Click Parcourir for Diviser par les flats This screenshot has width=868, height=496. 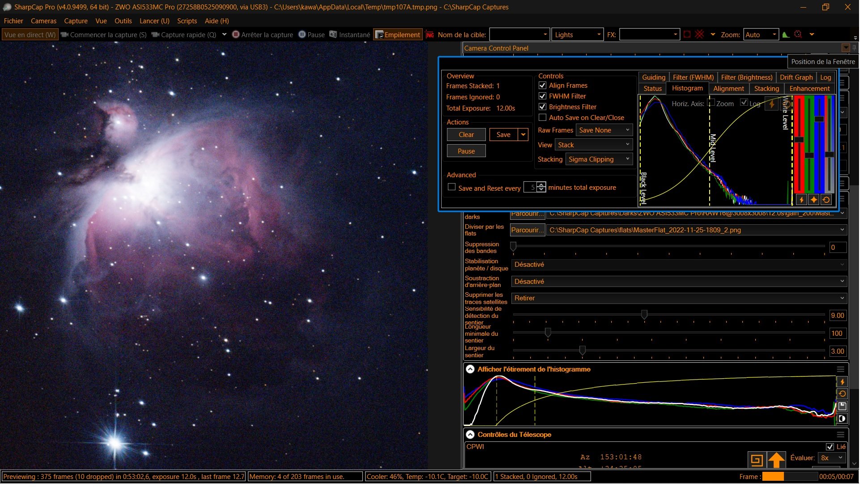527,230
